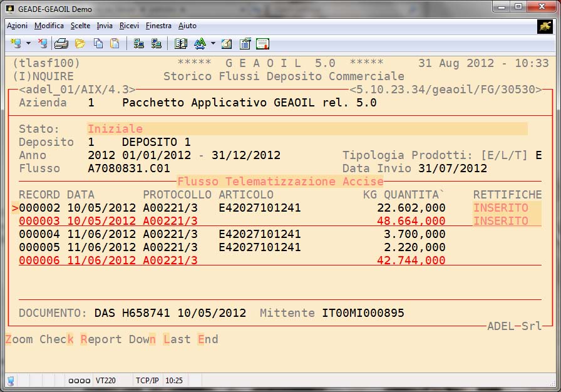Open the Finestra menu

(x=158, y=26)
